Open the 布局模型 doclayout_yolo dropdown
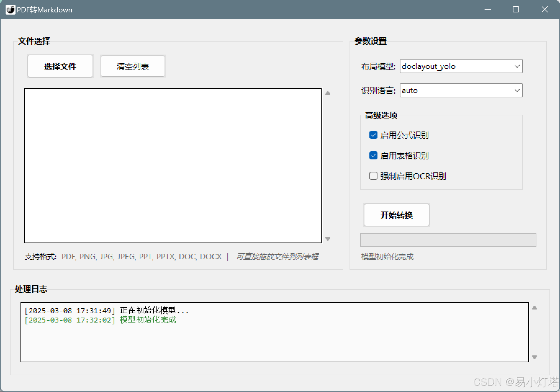This screenshot has height=392, width=560. (x=461, y=66)
